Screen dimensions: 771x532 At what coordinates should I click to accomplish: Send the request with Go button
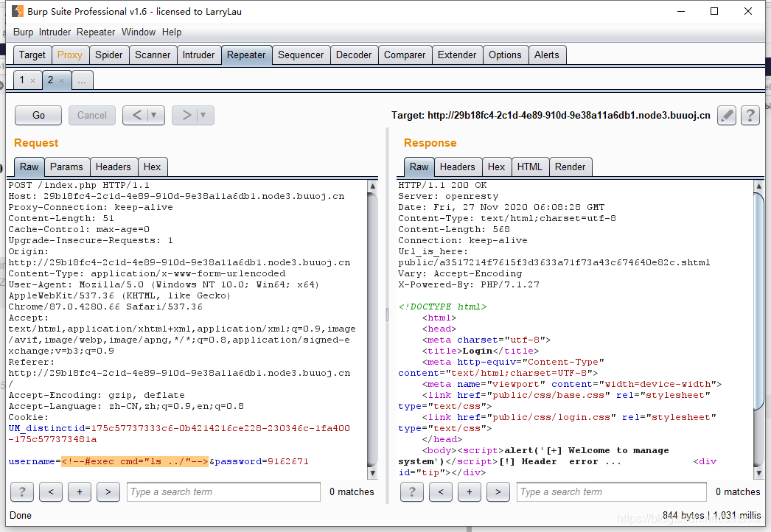point(38,116)
